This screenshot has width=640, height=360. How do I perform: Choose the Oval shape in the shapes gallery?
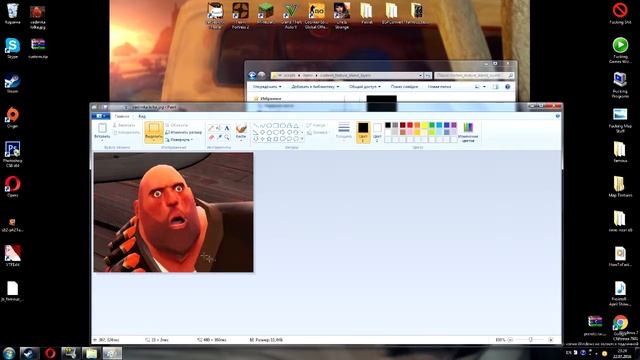pos(269,126)
